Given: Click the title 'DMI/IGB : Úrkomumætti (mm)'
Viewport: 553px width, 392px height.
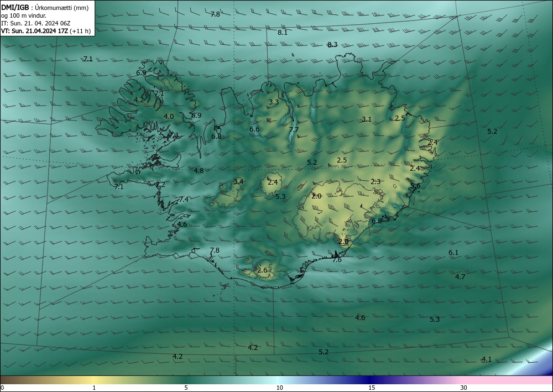Looking at the screenshot, I should click(45, 8).
